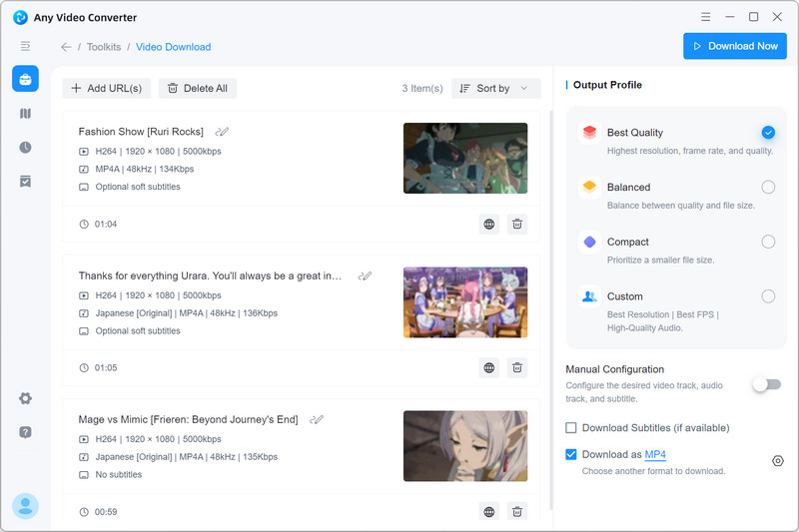
Task: Edit the Fashion Show title pencil icon
Action: tap(222, 132)
